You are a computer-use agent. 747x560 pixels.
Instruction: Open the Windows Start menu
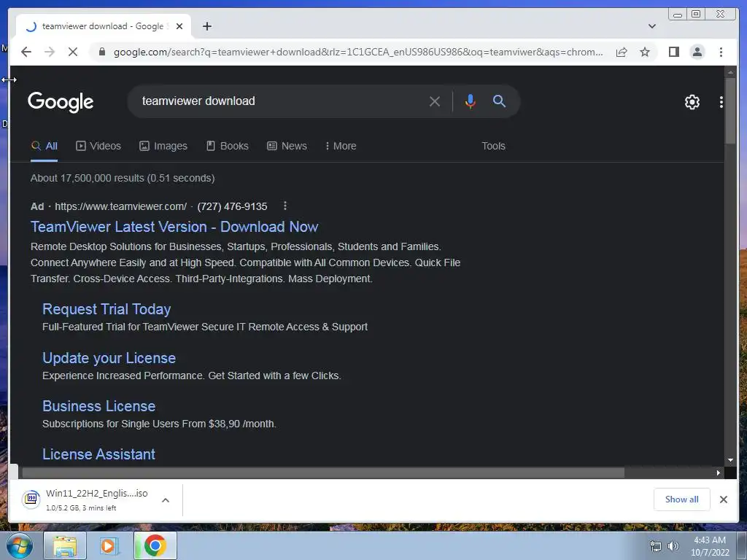click(x=19, y=545)
